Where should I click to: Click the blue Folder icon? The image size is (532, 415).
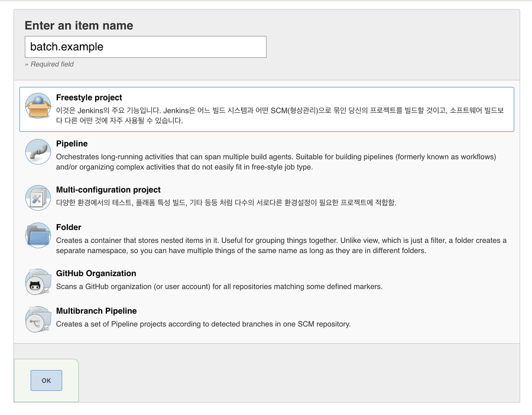pyautogui.click(x=38, y=235)
